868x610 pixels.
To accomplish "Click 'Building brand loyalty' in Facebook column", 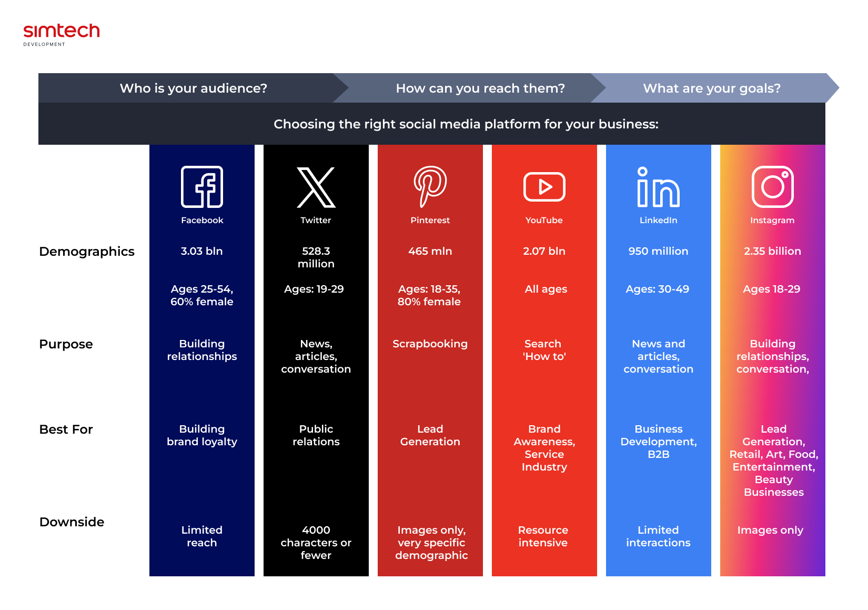I will (x=202, y=435).
